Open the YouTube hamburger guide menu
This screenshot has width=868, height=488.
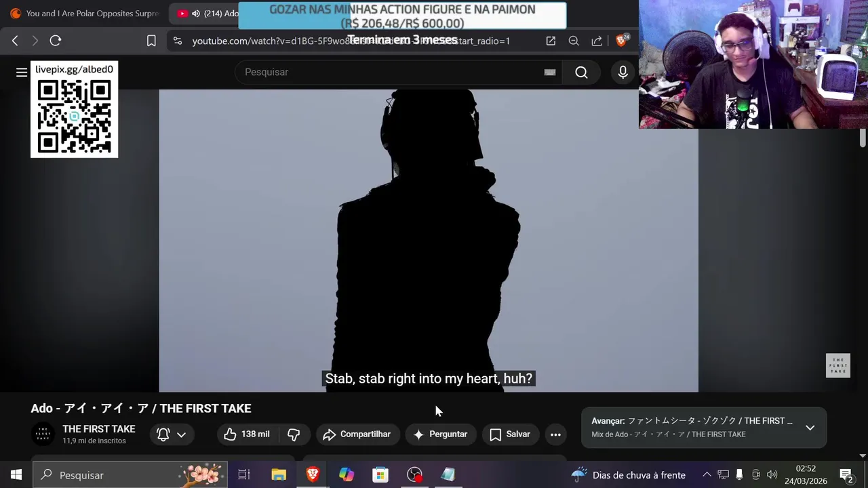click(22, 73)
